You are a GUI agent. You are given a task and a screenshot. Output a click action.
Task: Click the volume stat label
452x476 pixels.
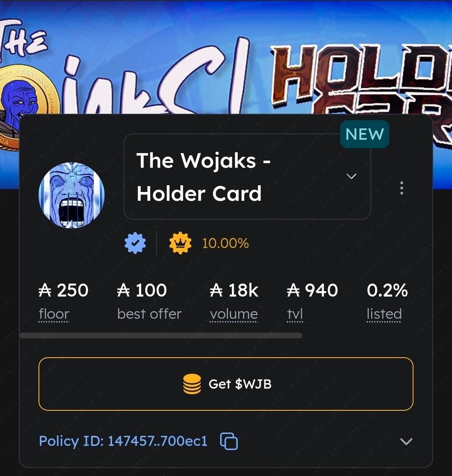tap(234, 314)
